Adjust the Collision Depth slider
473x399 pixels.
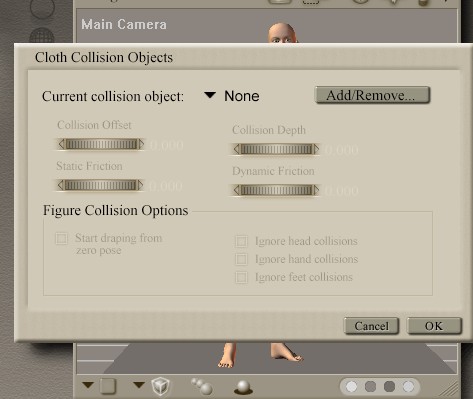[276, 149]
